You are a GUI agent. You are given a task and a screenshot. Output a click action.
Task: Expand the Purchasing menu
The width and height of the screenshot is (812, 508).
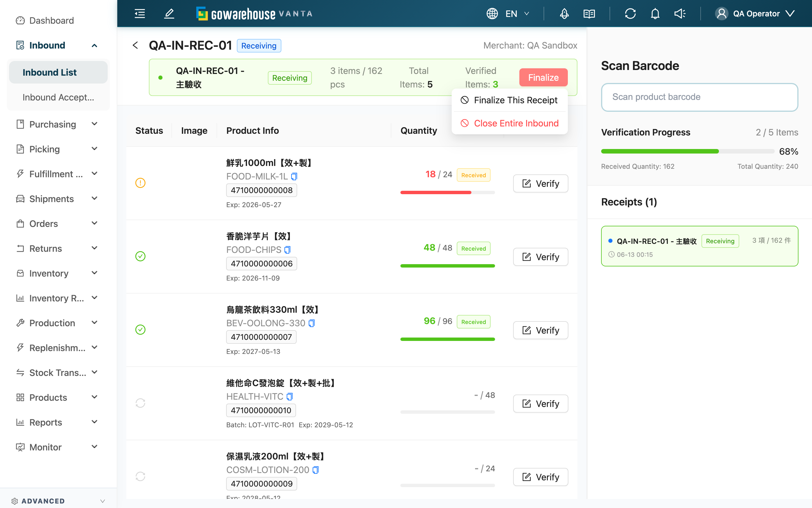(95, 124)
